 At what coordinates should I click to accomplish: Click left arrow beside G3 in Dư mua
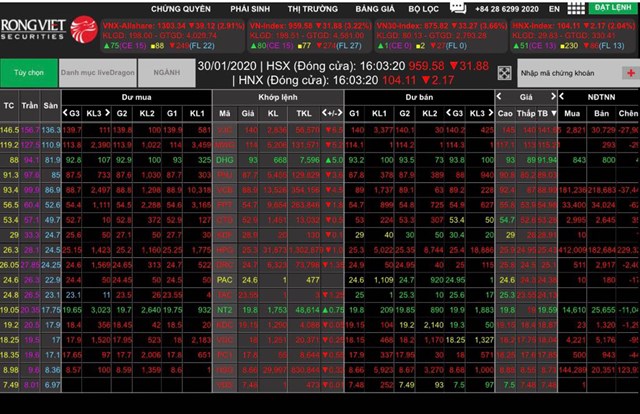(63, 114)
